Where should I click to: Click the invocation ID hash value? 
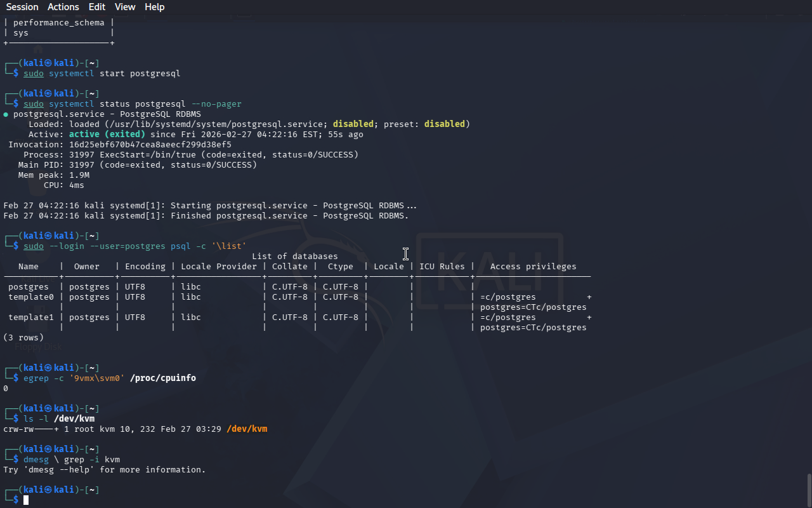click(x=150, y=145)
